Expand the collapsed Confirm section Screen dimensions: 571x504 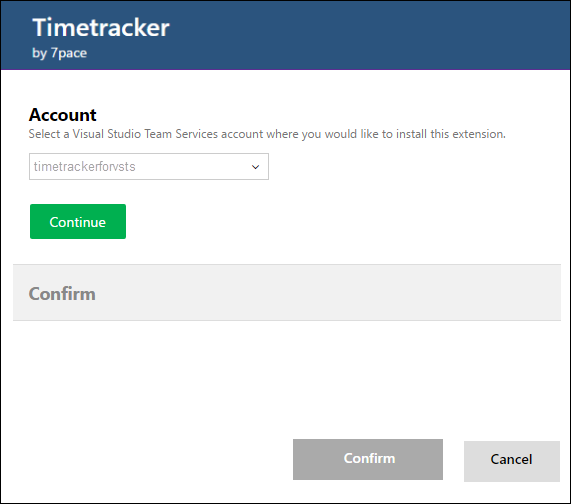(x=287, y=292)
